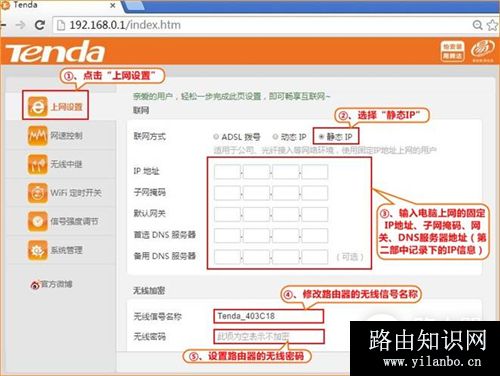Viewport: 500px width, 376px height.
Task: Click the 无线加密 section heading
Action: tap(149, 291)
